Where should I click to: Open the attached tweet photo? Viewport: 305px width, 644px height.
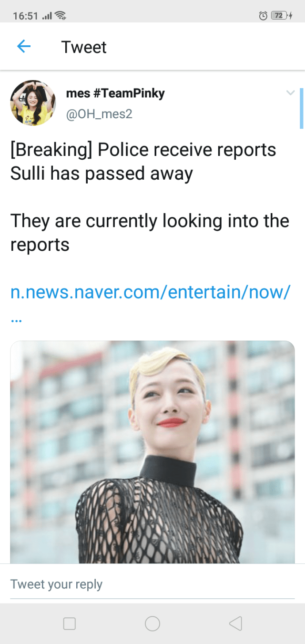click(152, 452)
